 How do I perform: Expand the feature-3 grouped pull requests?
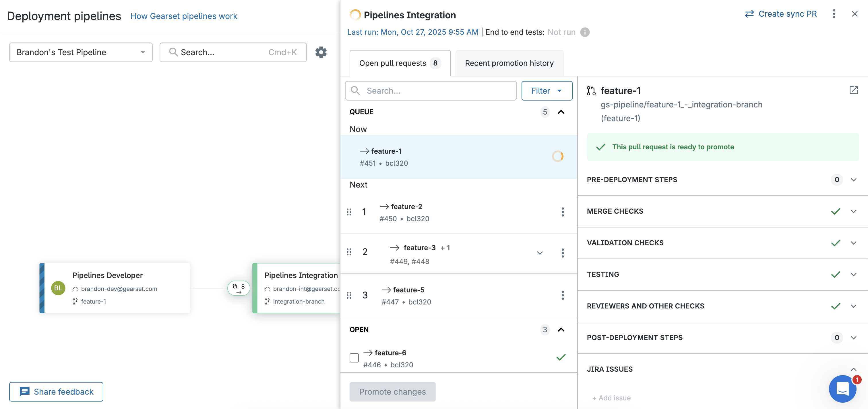click(540, 253)
